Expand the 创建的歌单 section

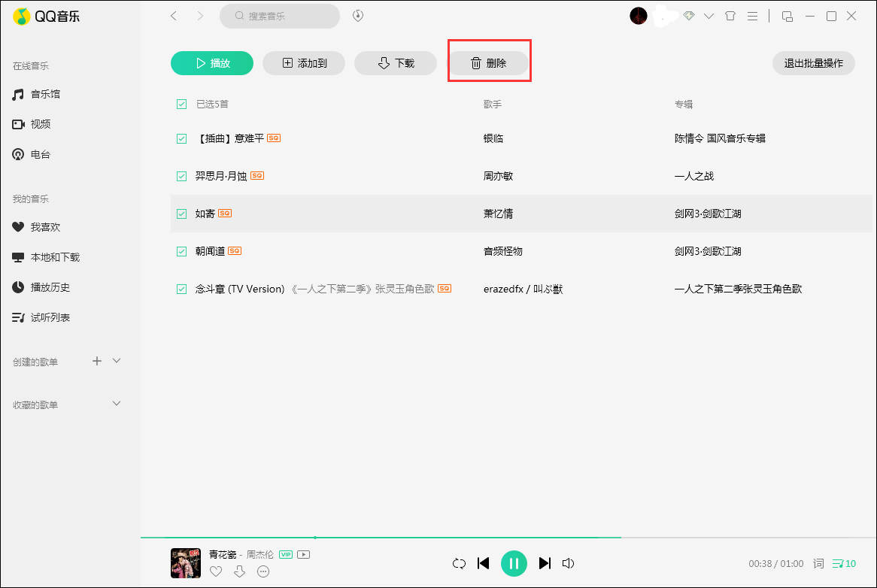pos(117,362)
